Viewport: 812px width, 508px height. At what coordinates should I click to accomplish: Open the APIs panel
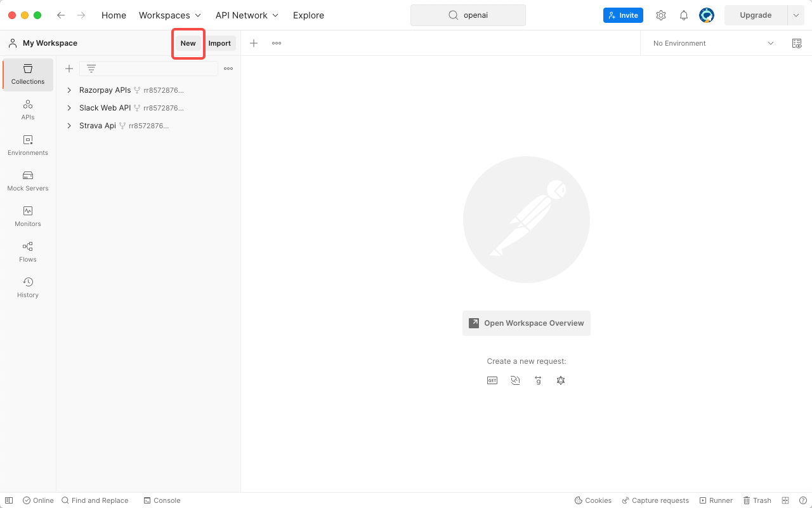pyautogui.click(x=27, y=110)
